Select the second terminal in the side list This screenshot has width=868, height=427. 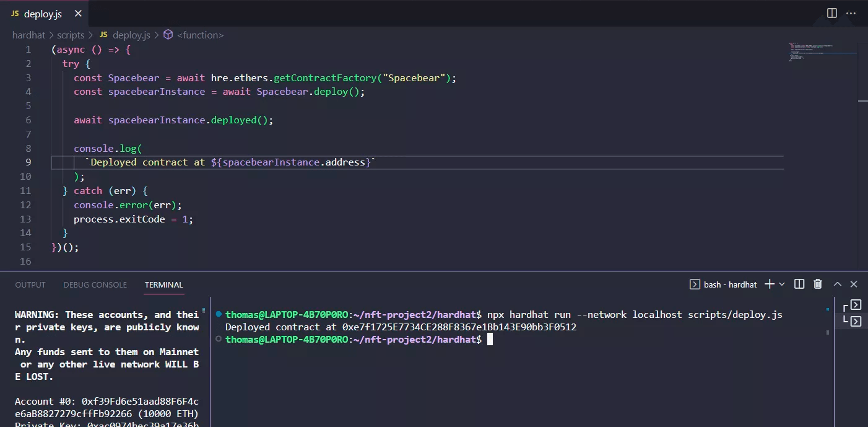pyautogui.click(x=853, y=320)
